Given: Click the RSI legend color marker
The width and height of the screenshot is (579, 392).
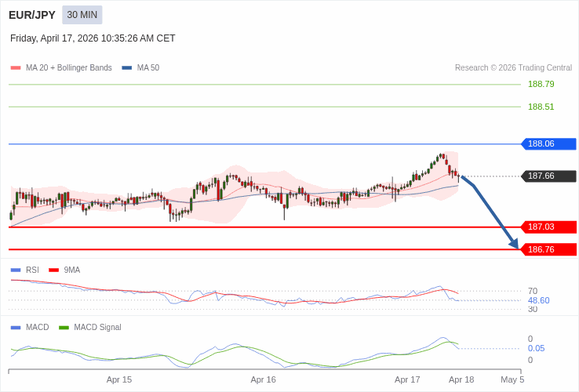Looking at the screenshot, I should (x=16, y=270).
